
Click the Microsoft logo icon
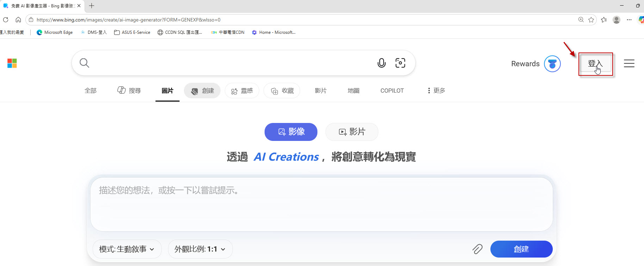pos(12,63)
